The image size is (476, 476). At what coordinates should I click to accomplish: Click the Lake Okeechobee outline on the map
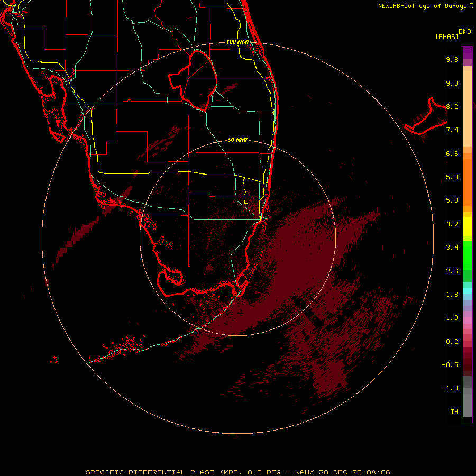tap(193, 80)
